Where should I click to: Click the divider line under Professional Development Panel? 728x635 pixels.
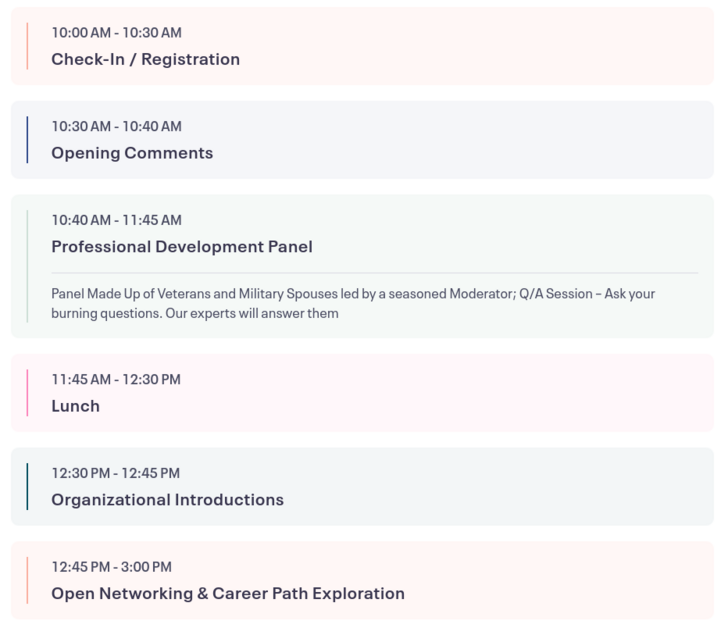point(375,273)
